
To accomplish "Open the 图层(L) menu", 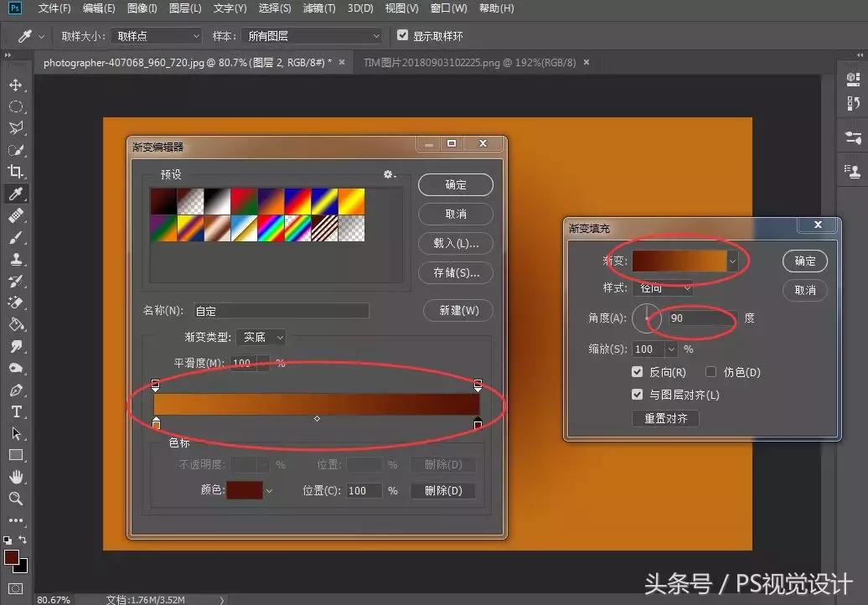I will coord(183,8).
